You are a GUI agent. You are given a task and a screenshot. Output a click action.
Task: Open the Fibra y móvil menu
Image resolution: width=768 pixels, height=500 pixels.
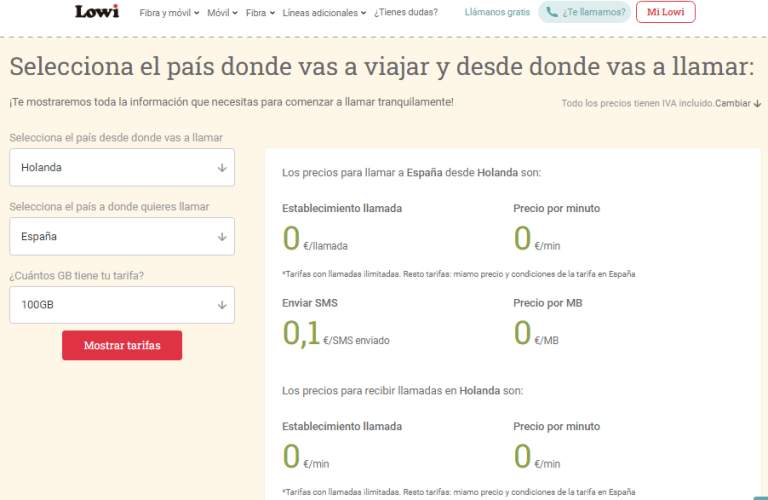pos(168,13)
